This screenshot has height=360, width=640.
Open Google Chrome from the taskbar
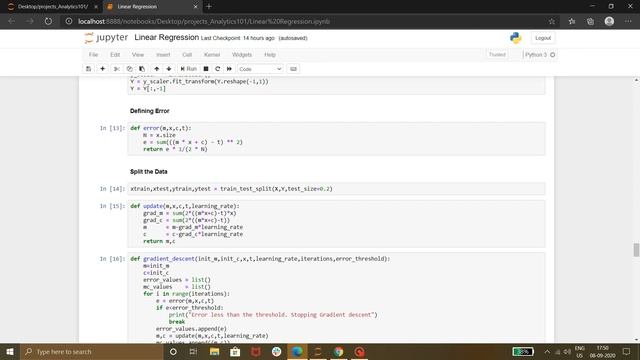338,351
